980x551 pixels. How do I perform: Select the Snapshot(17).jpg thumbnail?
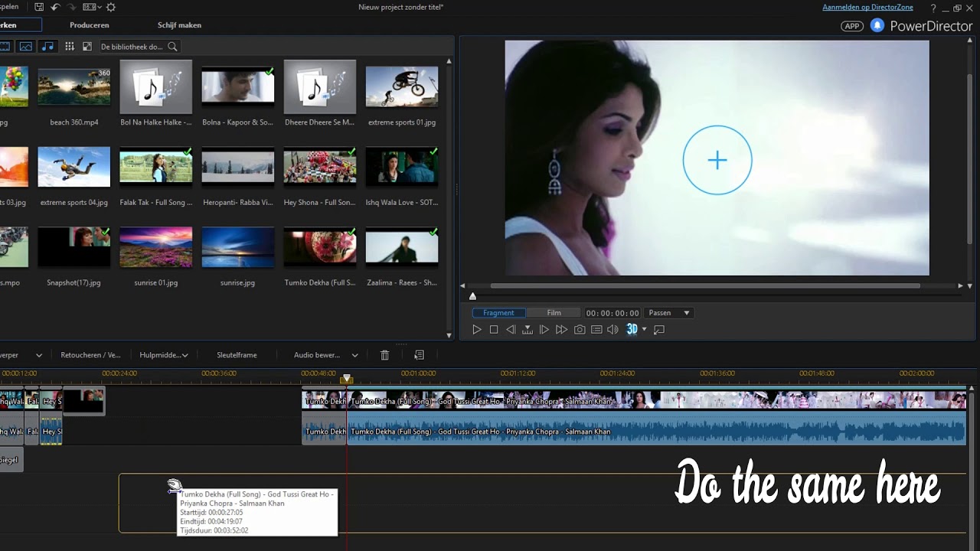tap(74, 247)
